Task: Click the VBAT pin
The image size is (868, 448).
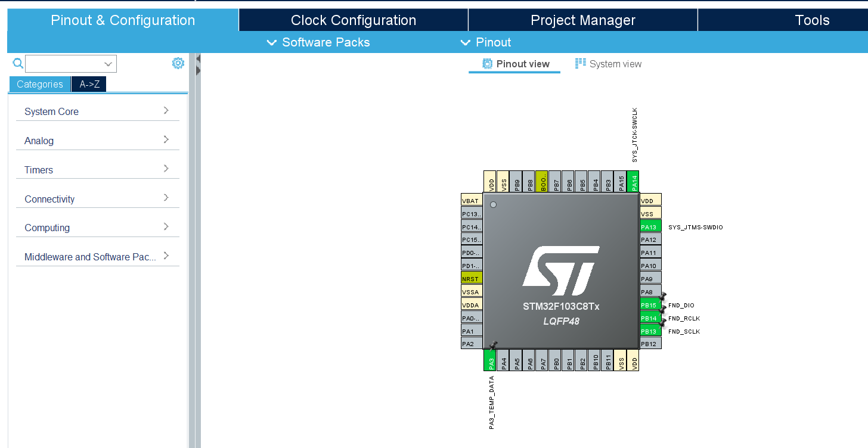Action: tap(472, 201)
